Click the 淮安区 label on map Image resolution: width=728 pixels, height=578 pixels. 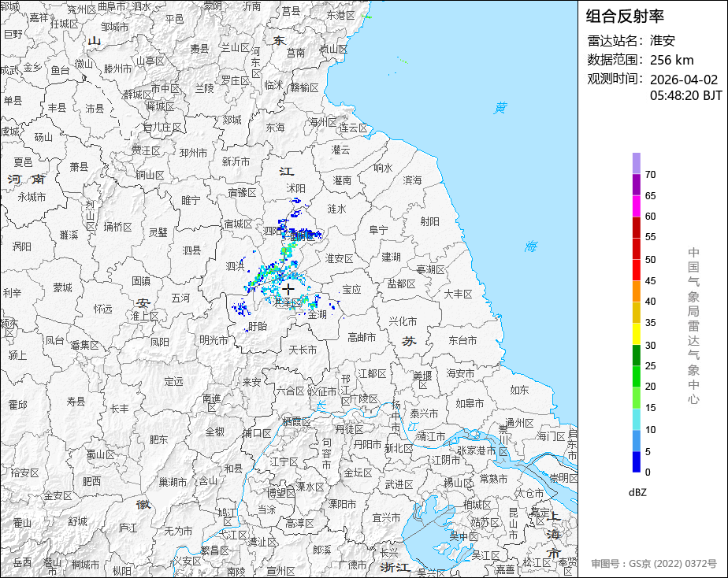[x=340, y=258]
